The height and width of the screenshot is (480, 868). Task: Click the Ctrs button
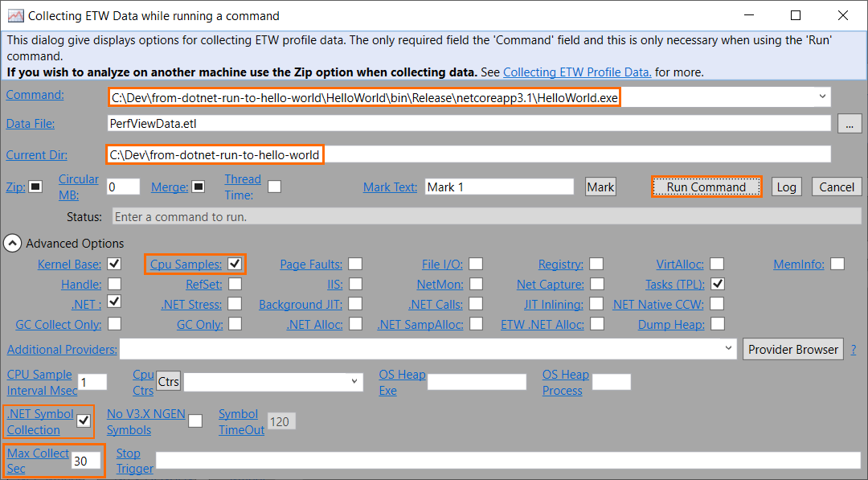168,381
